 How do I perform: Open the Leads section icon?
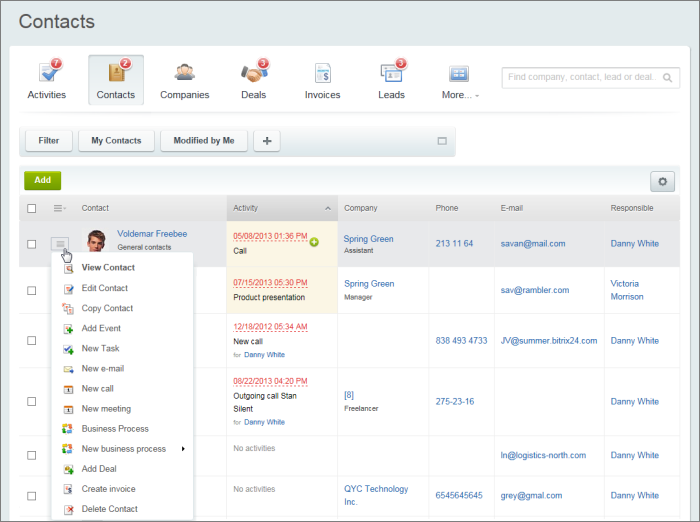(391, 74)
